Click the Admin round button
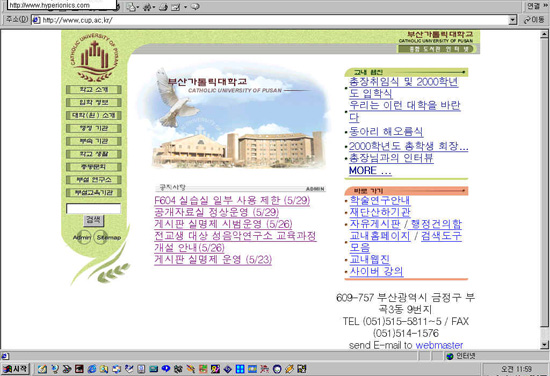 82,237
